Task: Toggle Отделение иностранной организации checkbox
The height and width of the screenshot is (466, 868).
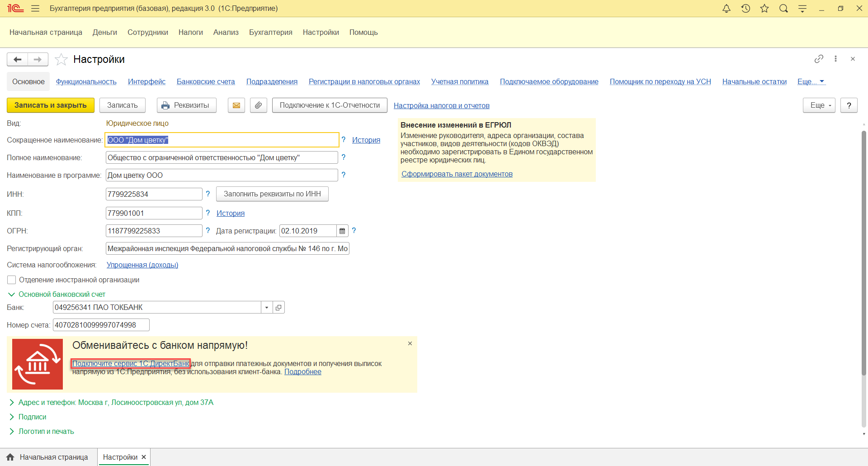Action: pos(12,280)
